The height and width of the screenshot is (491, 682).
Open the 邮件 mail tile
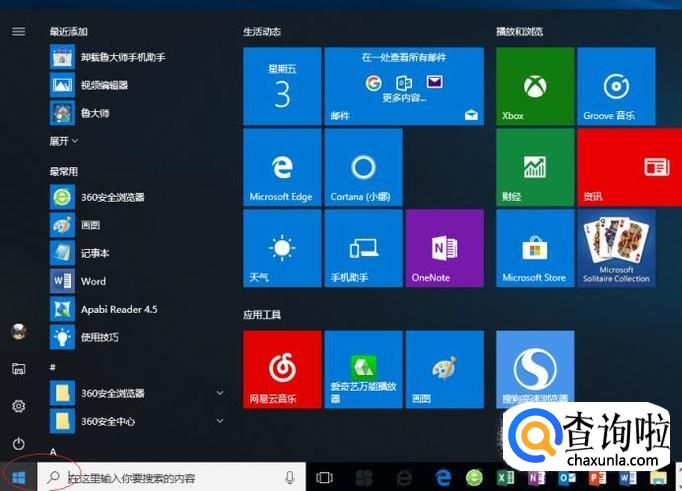pyautogui.click(x=404, y=86)
